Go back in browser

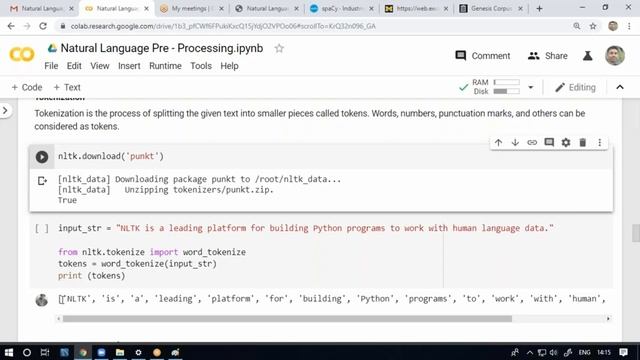(x=11, y=26)
